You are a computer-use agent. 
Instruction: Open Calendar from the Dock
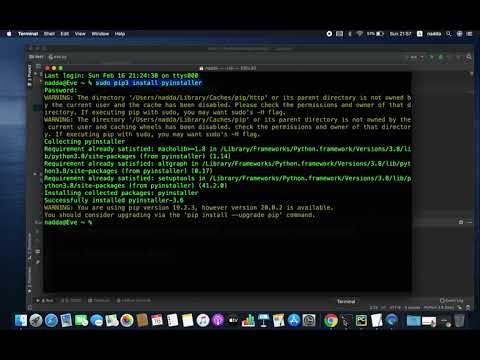coord(157,321)
